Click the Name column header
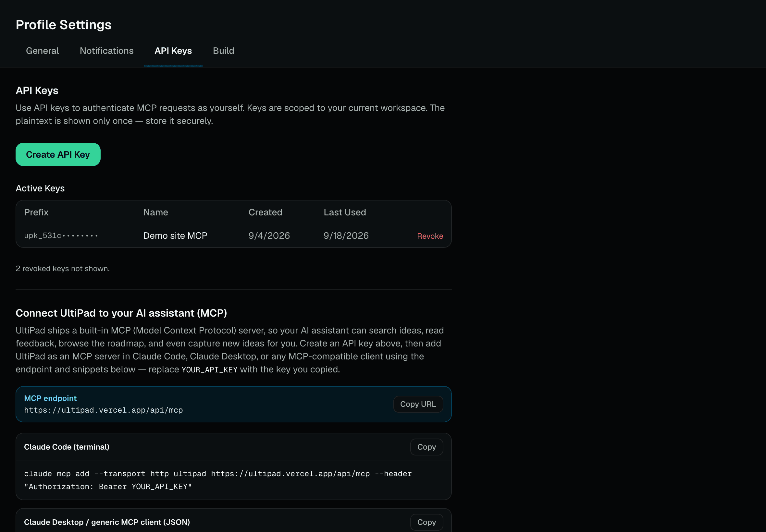 click(156, 212)
